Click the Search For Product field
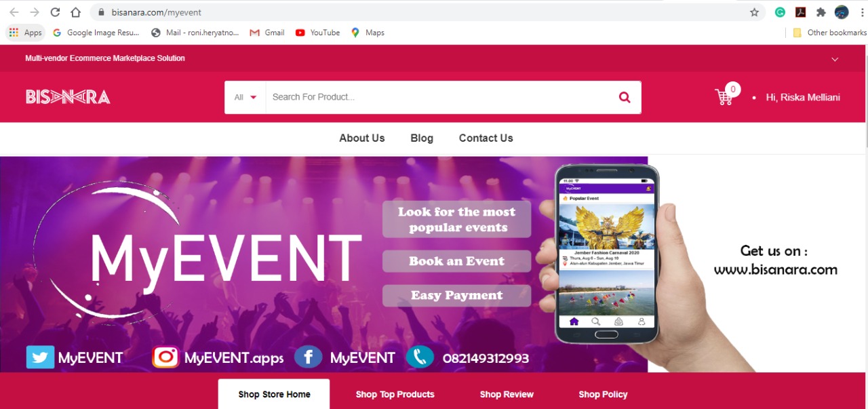The width and height of the screenshot is (868, 409). coord(437,97)
